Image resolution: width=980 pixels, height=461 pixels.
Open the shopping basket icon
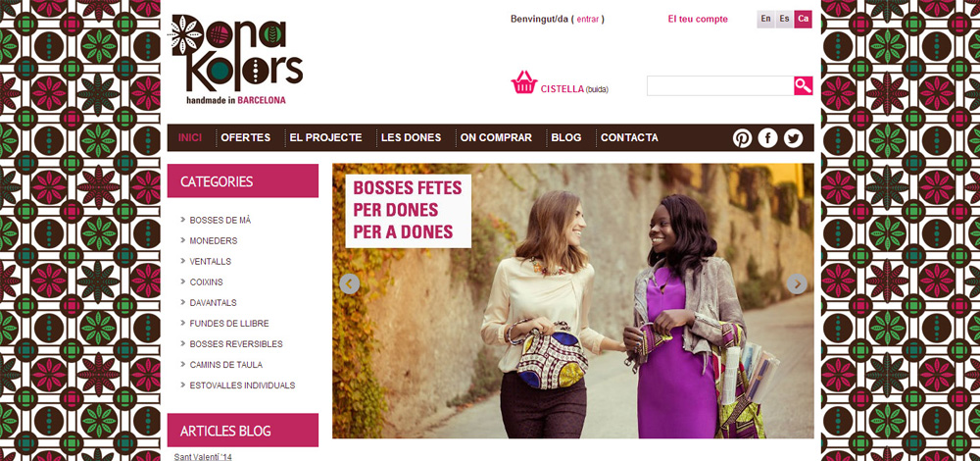[523, 82]
